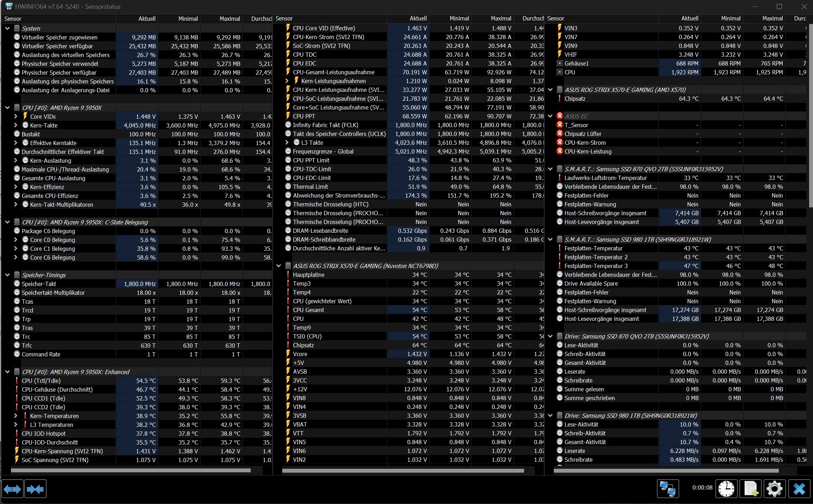
Task: Open sensor settings gear icon
Action: tap(774, 489)
